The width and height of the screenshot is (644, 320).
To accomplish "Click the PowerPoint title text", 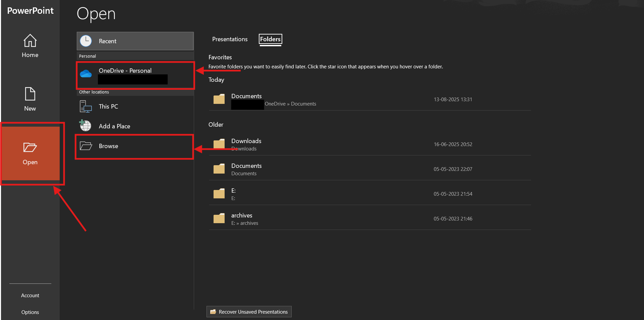I will coord(30,11).
